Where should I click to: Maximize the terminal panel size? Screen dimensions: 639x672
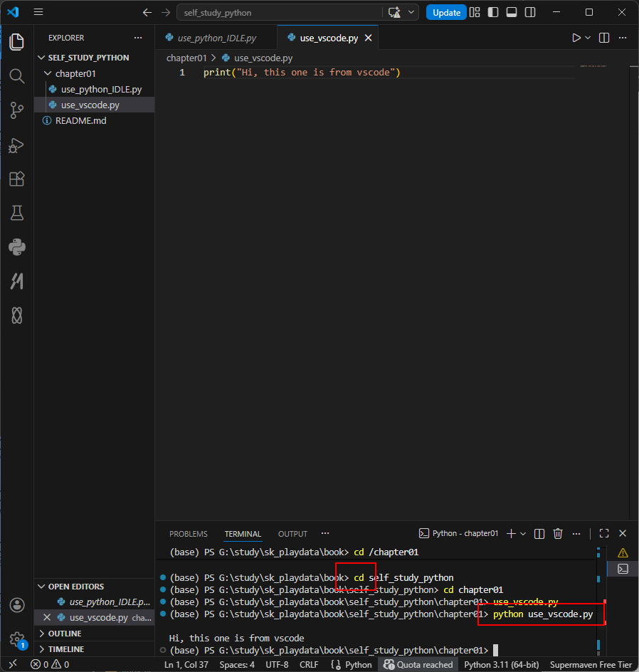click(x=604, y=534)
